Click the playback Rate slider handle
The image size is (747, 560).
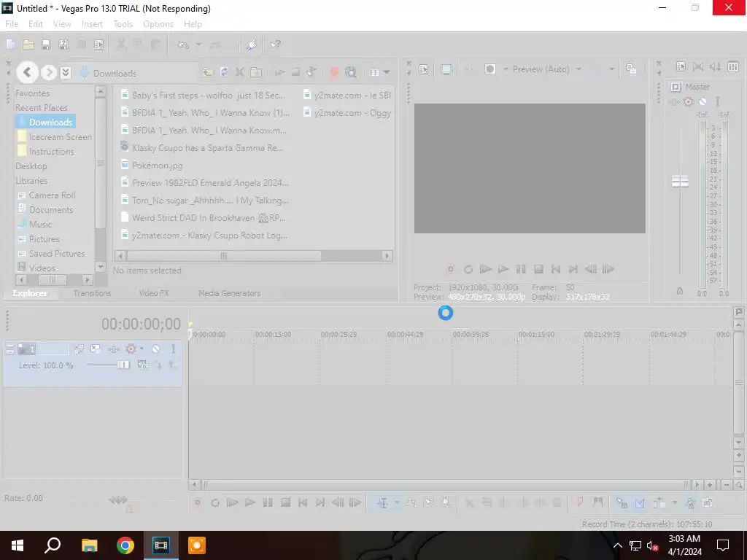117,499
